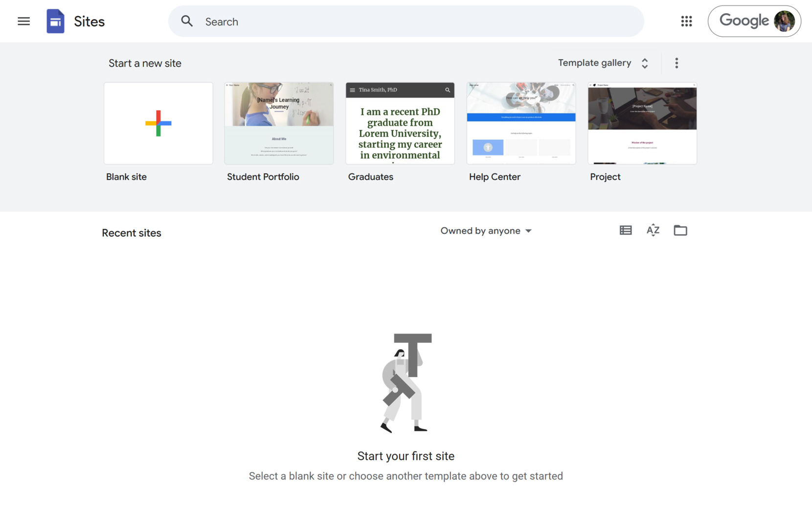This screenshot has height=520, width=812.
Task: Click the Google Sites logo icon
Action: click(x=55, y=22)
